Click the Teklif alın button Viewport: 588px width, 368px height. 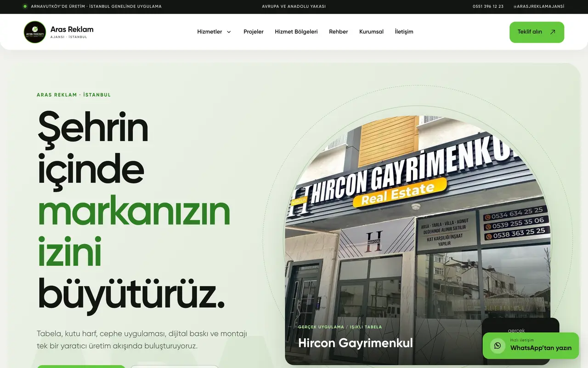[x=537, y=32]
